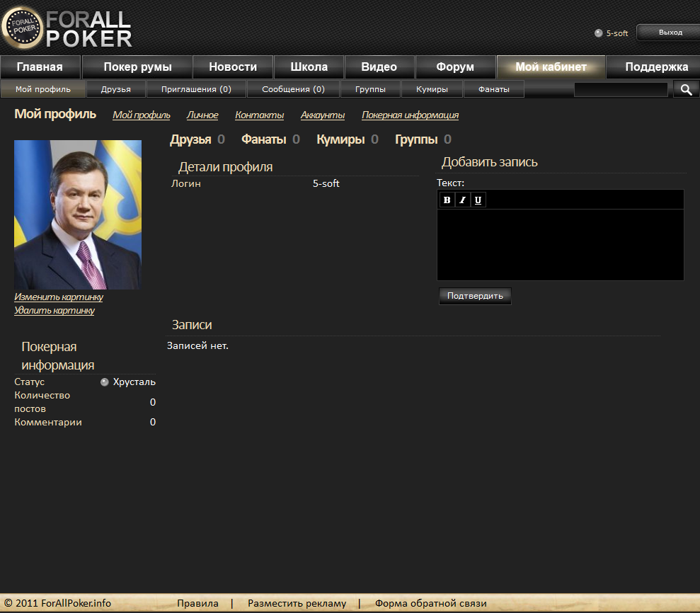Open the Правила footer link
The image size is (700, 613).
pos(197,604)
